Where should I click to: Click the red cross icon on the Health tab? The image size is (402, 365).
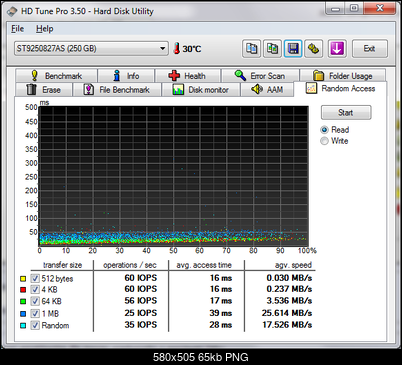tap(174, 76)
